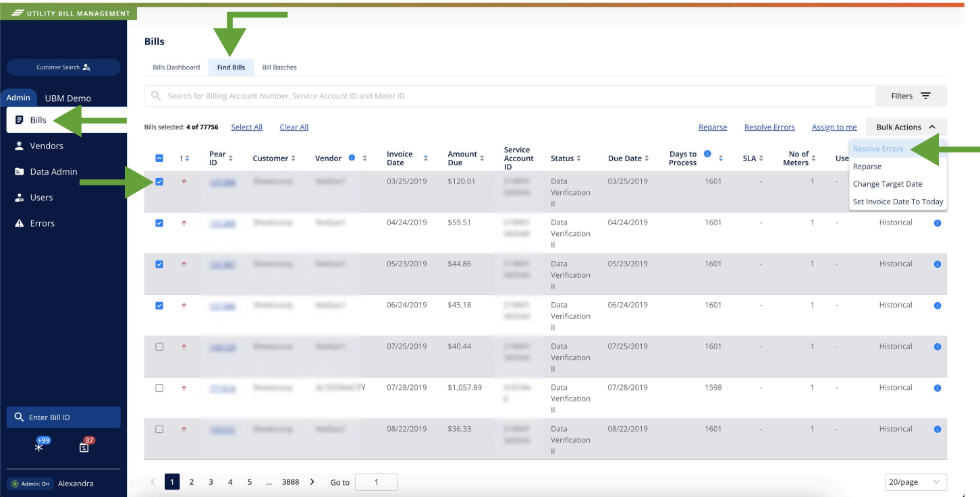
Task: Collapse the Bulk Actions dropdown
Action: (x=906, y=127)
